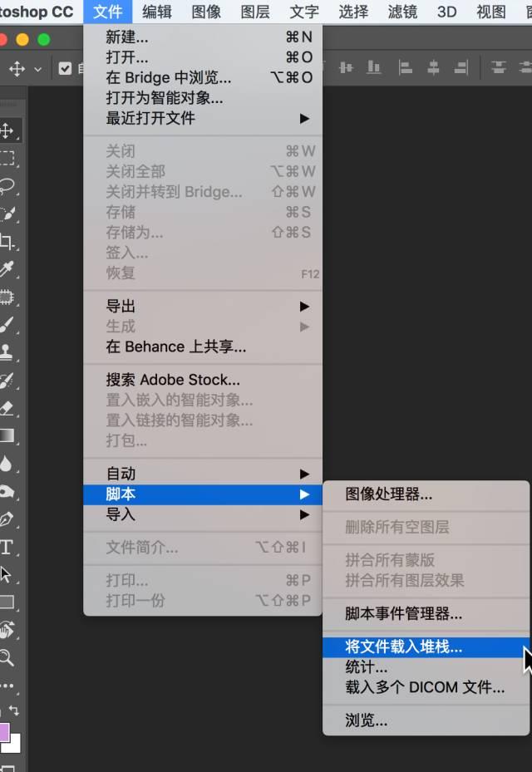Select the Rectangular Marquee tool

click(x=7, y=159)
